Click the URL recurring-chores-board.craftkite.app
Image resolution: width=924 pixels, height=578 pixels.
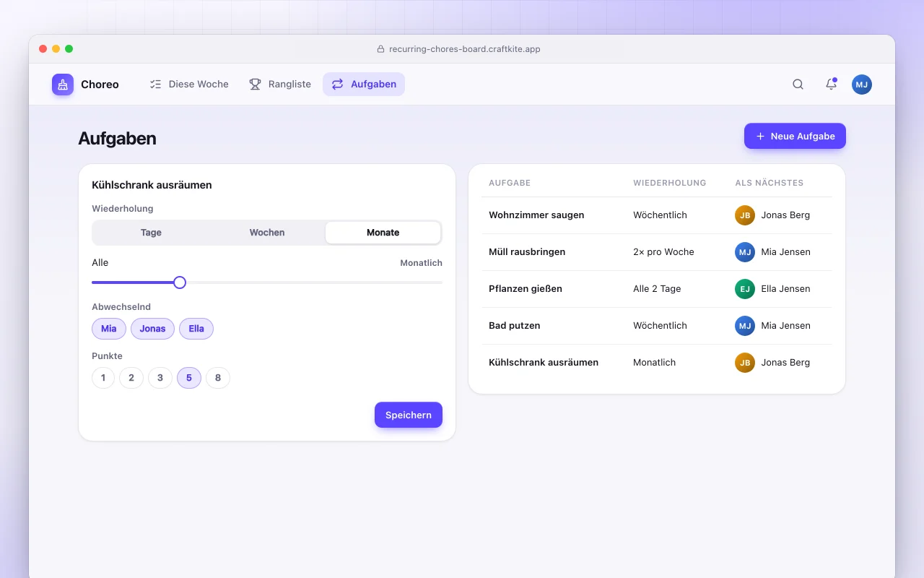(465, 49)
